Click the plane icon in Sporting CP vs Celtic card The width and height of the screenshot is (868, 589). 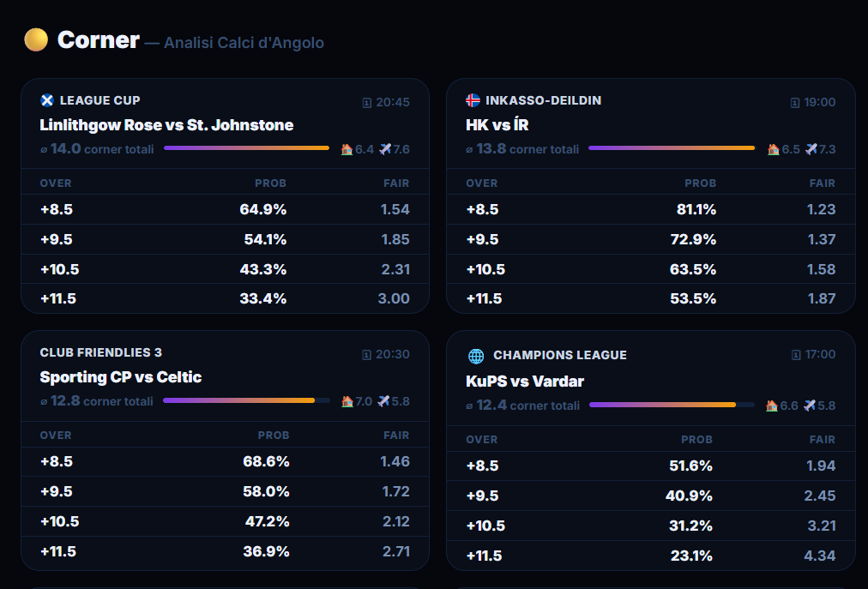[x=383, y=401]
